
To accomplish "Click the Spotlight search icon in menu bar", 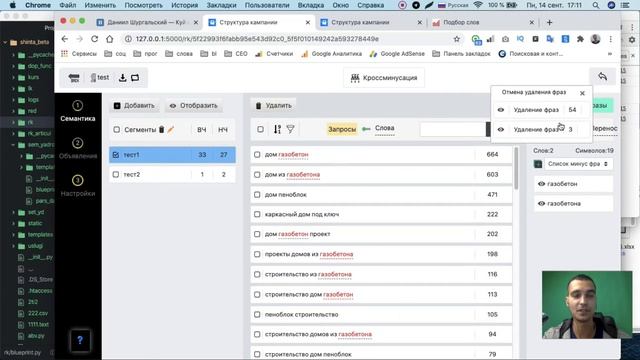I will (596, 5).
